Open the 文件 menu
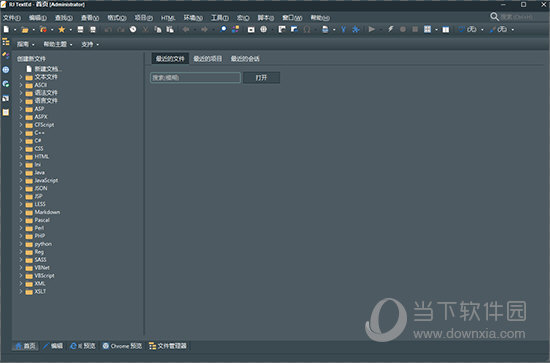This screenshot has height=363, width=550. [12, 18]
